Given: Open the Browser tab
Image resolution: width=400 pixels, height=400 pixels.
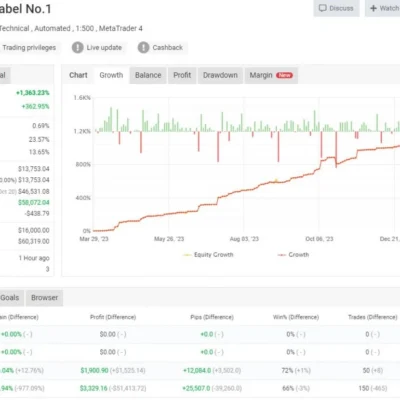Looking at the screenshot, I should [45, 298].
